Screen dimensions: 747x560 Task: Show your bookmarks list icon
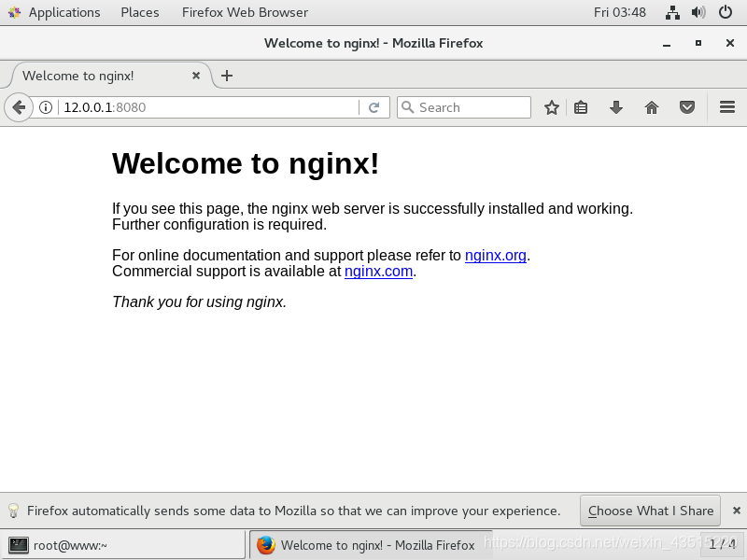point(581,107)
